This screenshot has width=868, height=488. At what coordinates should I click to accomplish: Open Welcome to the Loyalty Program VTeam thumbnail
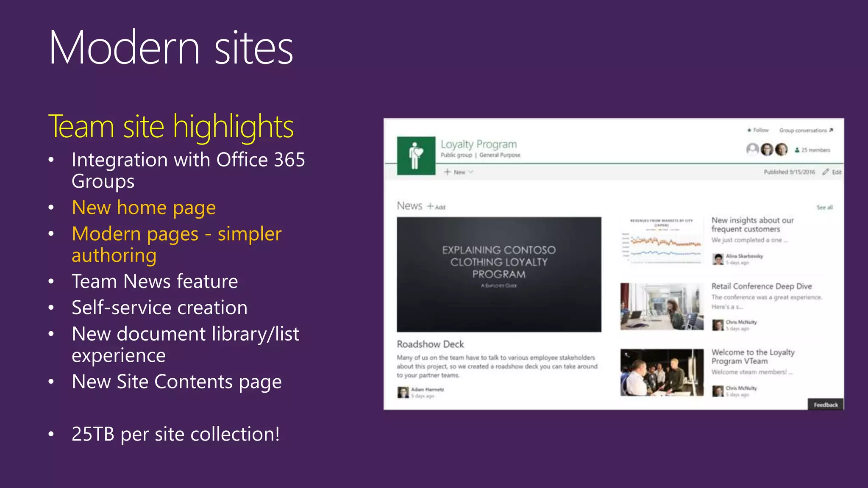[x=662, y=372]
